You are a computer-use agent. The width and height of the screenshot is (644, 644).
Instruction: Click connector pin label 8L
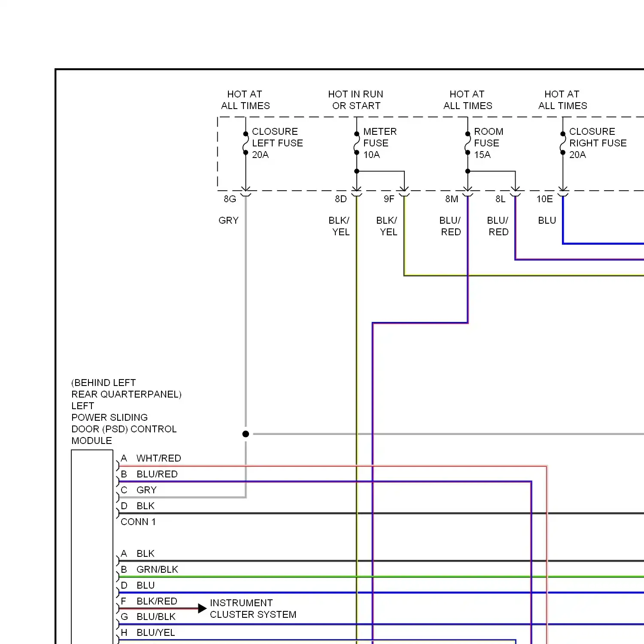(x=501, y=199)
